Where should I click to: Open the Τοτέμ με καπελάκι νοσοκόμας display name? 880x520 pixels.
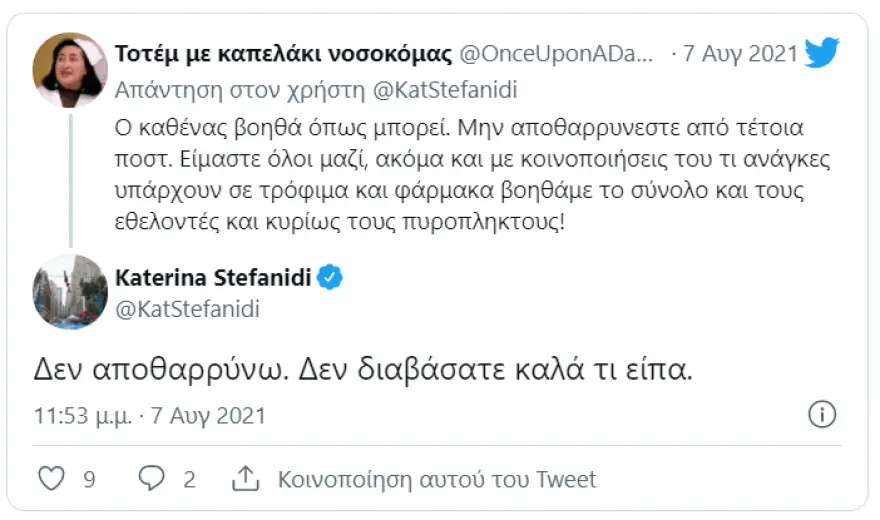(x=283, y=54)
